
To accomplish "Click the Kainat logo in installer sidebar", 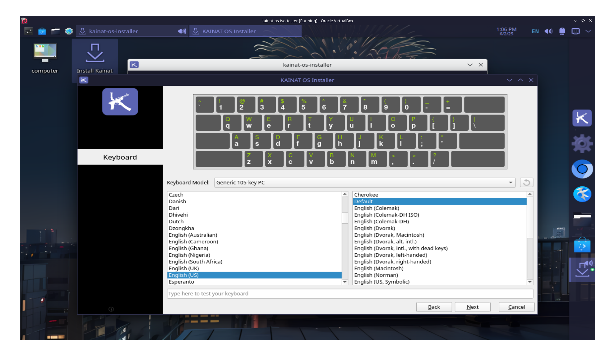I will tap(120, 102).
